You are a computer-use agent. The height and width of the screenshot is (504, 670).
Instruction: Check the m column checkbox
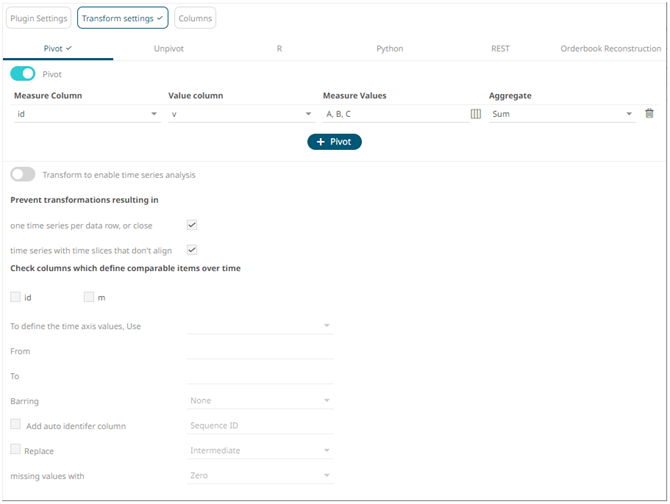click(89, 297)
